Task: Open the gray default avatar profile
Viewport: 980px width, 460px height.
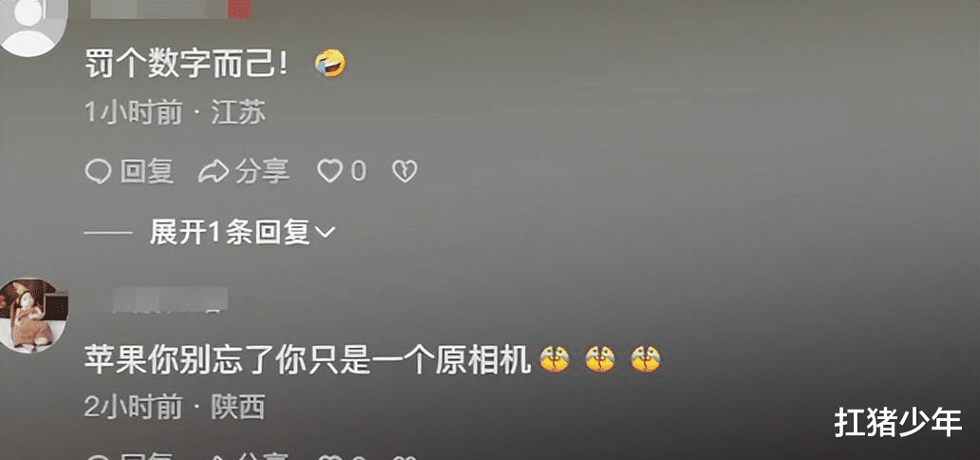Action: (x=30, y=27)
